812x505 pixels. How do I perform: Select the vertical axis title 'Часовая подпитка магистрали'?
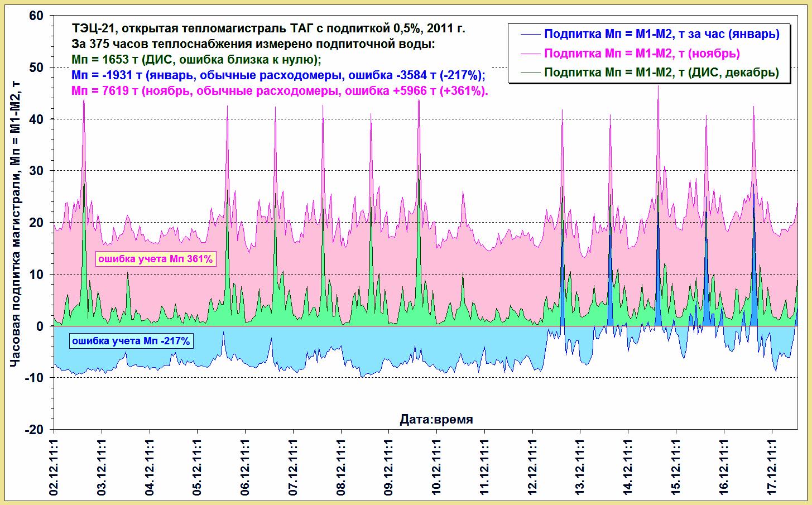pos(15,223)
